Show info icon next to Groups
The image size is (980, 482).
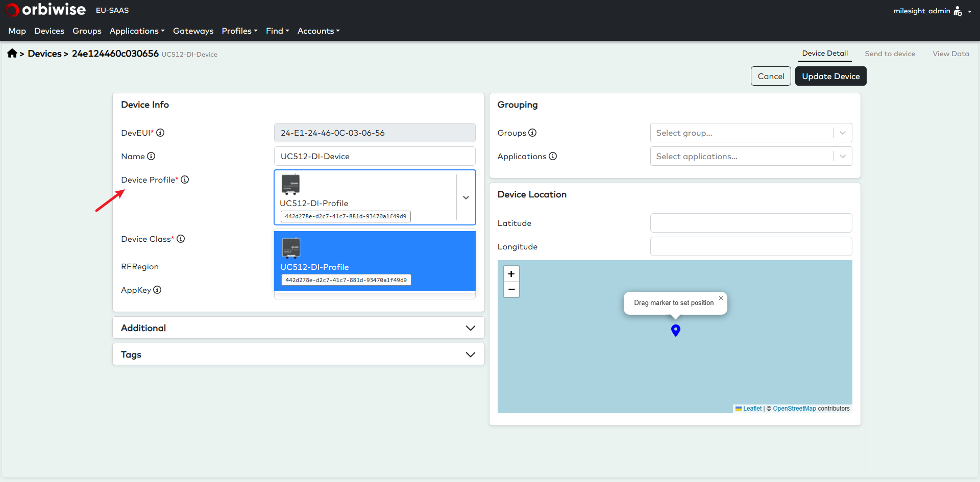(x=532, y=133)
